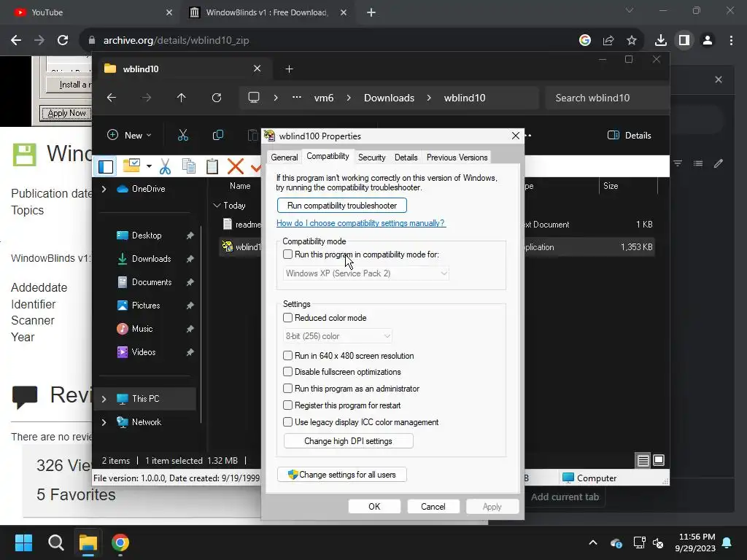Select Downloads in the Explorer sidebar
747x560 pixels.
coord(151,259)
